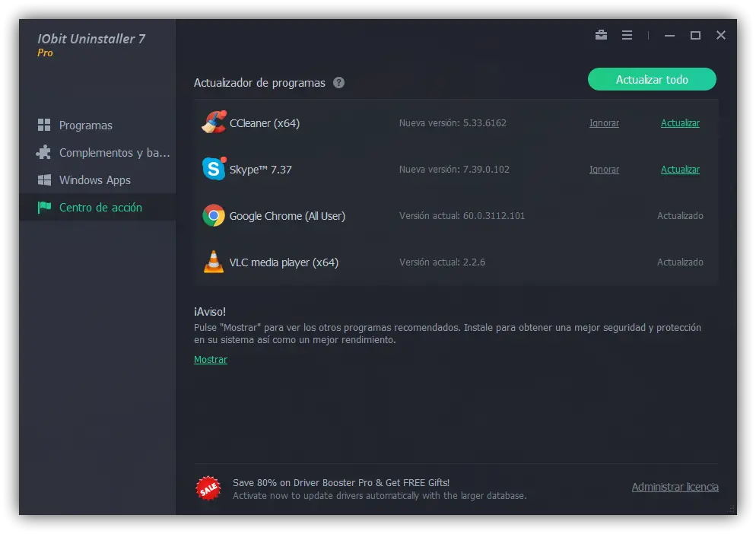Viewport: 756px width, 534px height.
Task: Click the Google Chrome app icon
Action: 214,215
